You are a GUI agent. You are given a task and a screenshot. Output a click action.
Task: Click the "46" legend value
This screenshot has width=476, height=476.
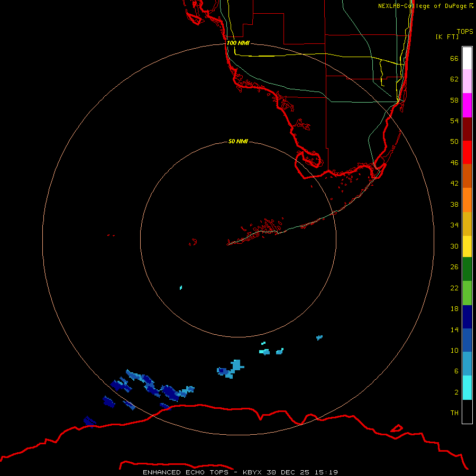coord(454,162)
